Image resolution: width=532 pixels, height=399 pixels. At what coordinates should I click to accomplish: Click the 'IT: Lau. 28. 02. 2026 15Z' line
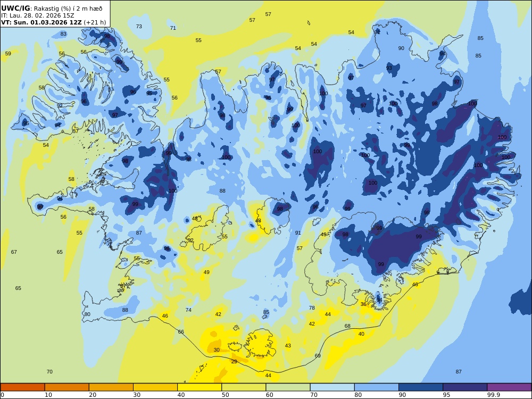[38, 15]
